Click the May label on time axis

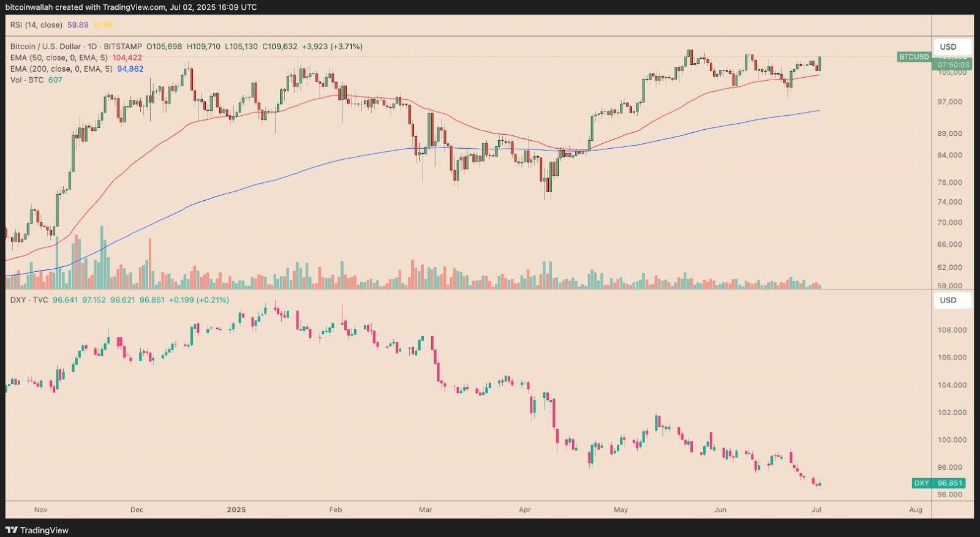[x=620, y=509]
